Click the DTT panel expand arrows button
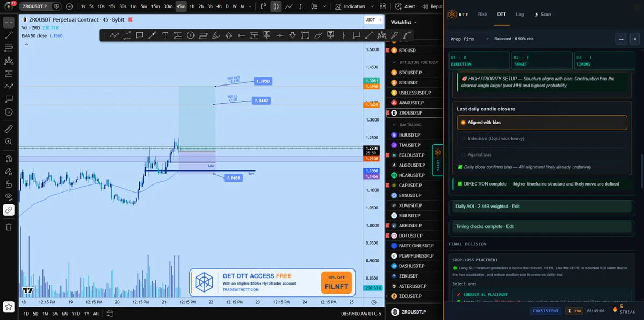Screen dimensions: 644x320 [621, 39]
